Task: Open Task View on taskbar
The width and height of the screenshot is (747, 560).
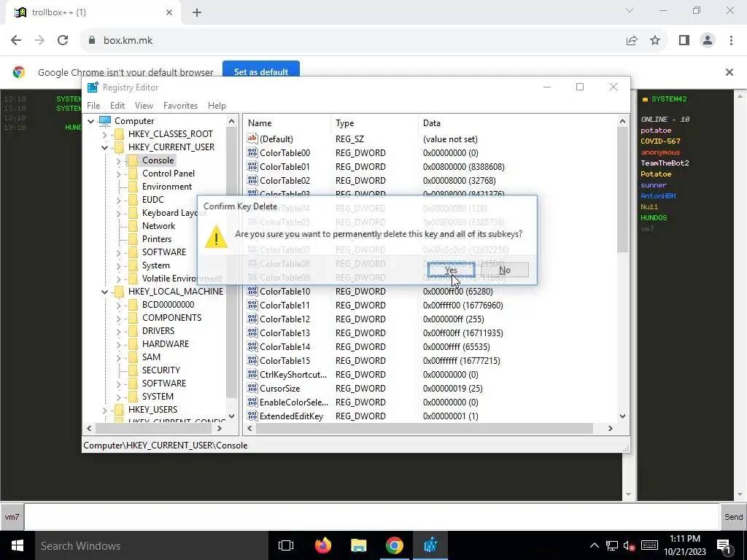Action: click(286, 545)
